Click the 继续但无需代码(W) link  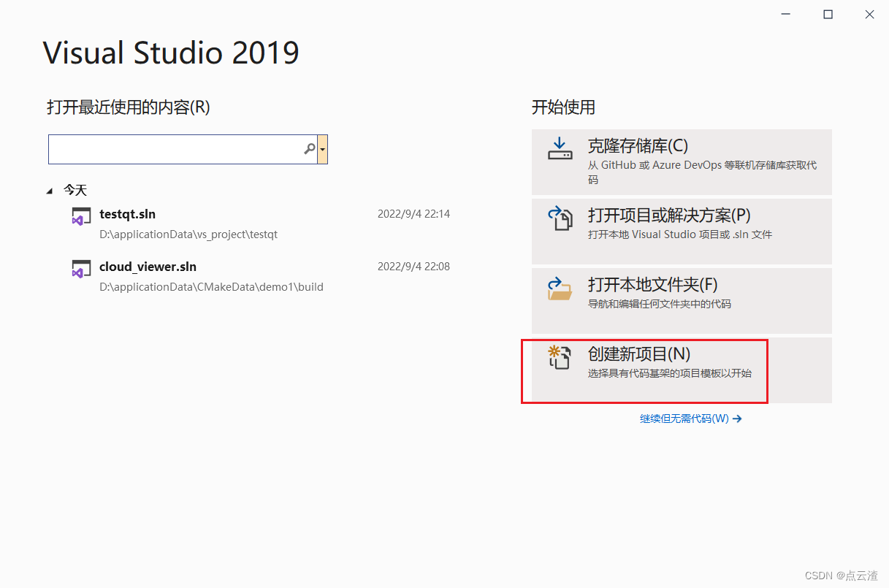[x=687, y=419]
